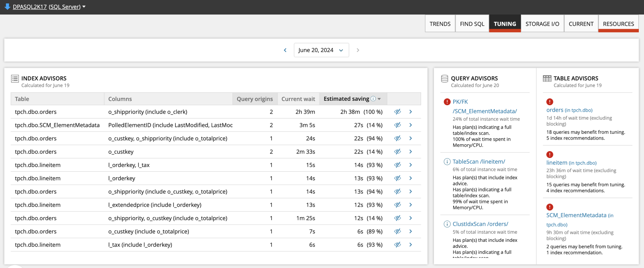Open the ClustIdxScan /orders/ query advisor
The width and height of the screenshot is (644, 268).
pyautogui.click(x=480, y=224)
